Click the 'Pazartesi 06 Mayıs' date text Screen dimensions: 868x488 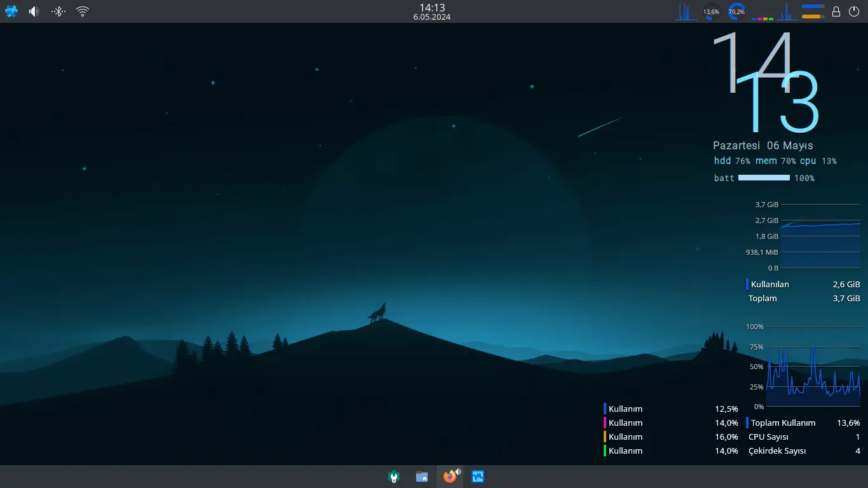(x=763, y=146)
